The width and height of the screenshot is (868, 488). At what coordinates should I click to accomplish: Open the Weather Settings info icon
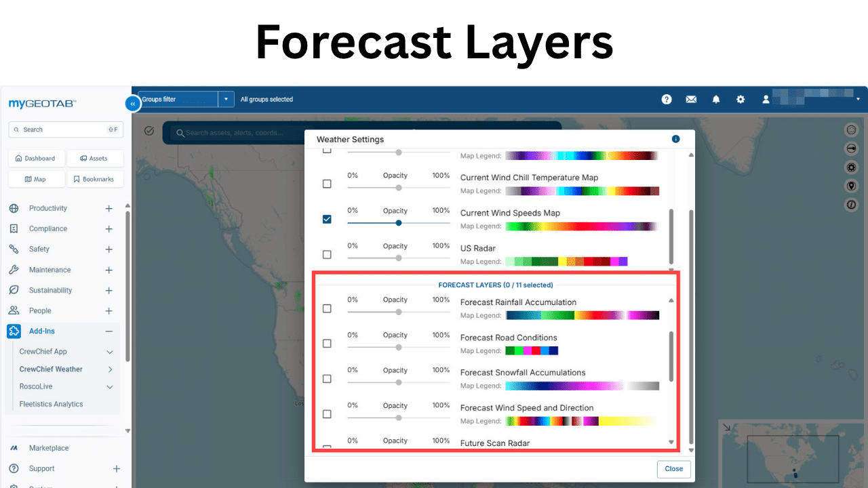click(675, 139)
